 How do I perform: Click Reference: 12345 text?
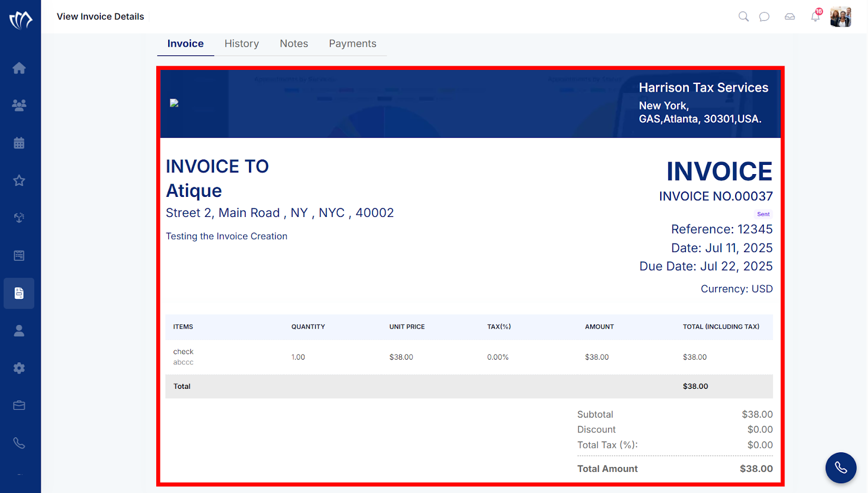point(722,229)
